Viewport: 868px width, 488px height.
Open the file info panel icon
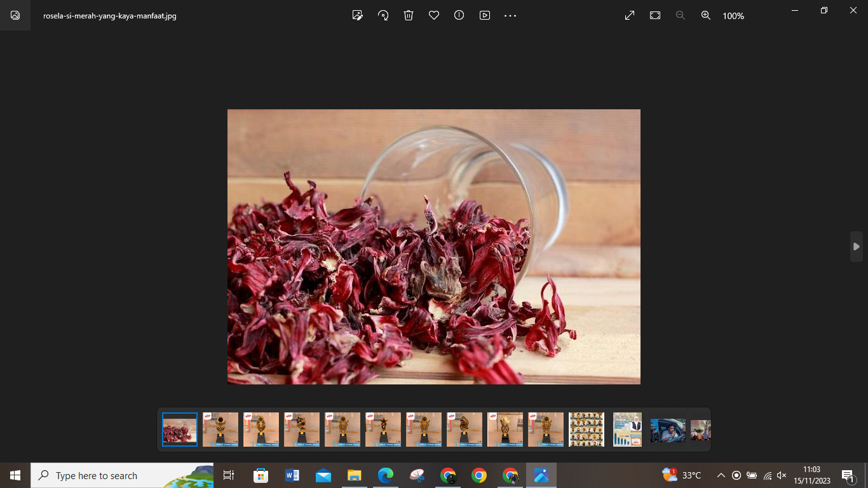(459, 15)
